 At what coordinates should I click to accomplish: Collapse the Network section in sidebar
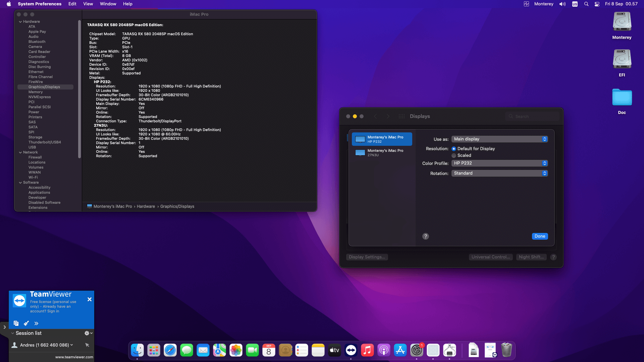point(20,153)
